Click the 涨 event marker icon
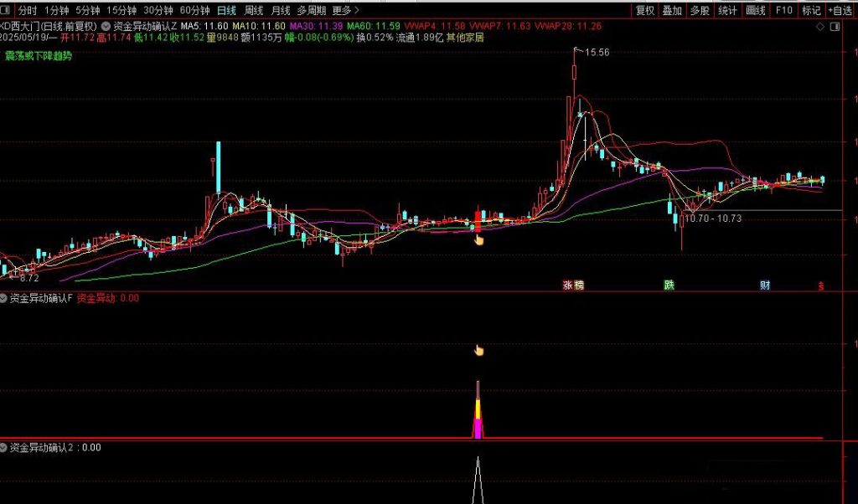This screenshot has height=504, width=858. [567, 285]
